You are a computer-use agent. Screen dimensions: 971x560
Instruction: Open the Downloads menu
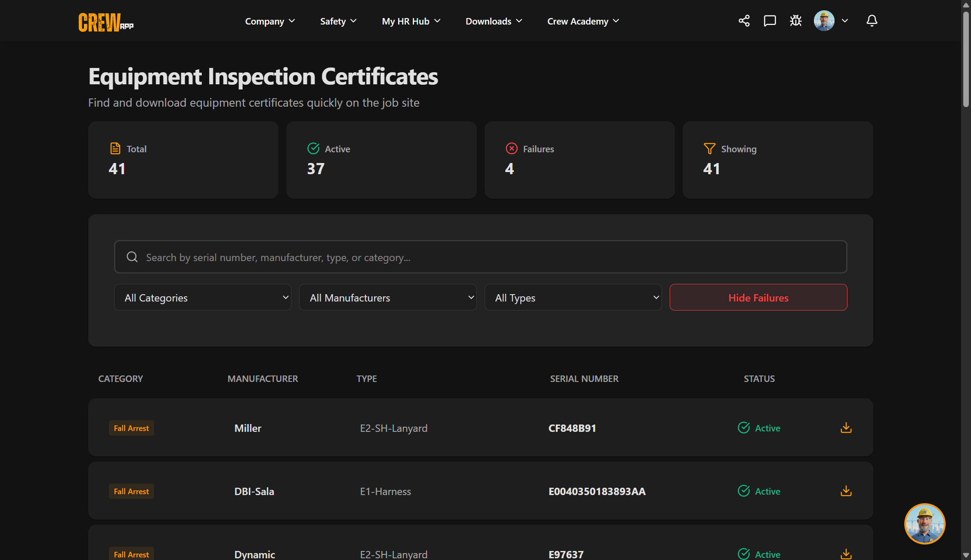click(x=494, y=21)
